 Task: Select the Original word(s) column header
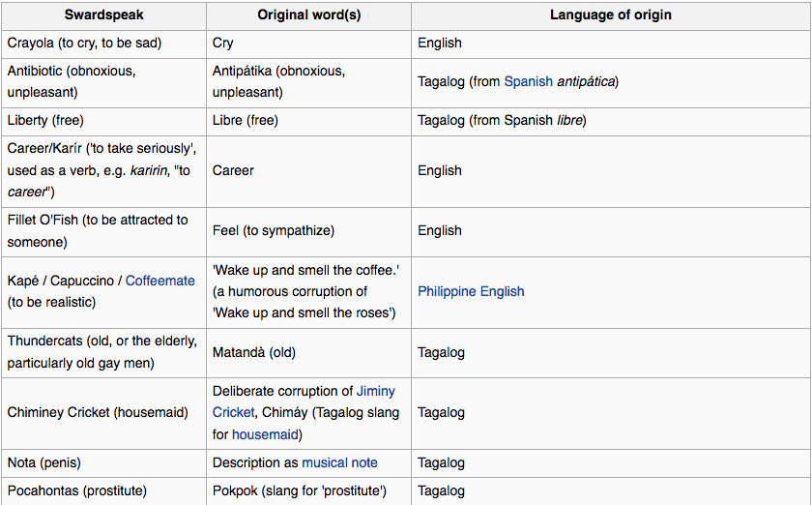point(308,15)
